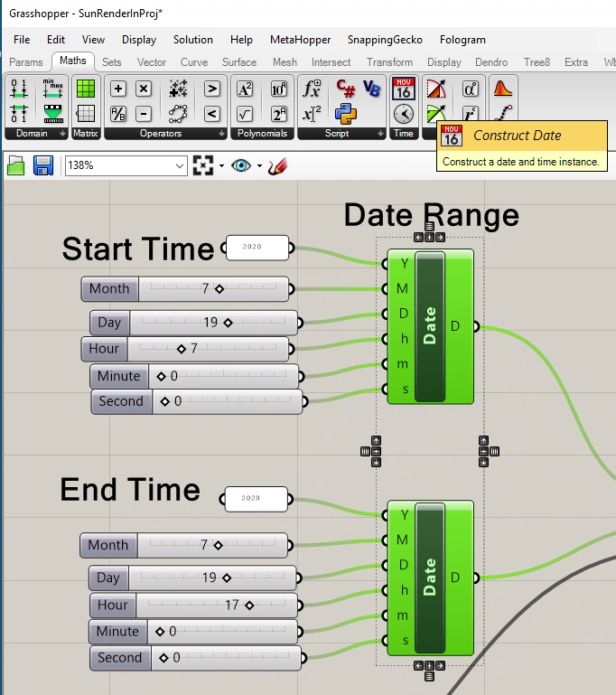Image resolution: width=616 pixels, height=695 pixels.
Task: Select the upper Date component
Action: coord(430,326)
